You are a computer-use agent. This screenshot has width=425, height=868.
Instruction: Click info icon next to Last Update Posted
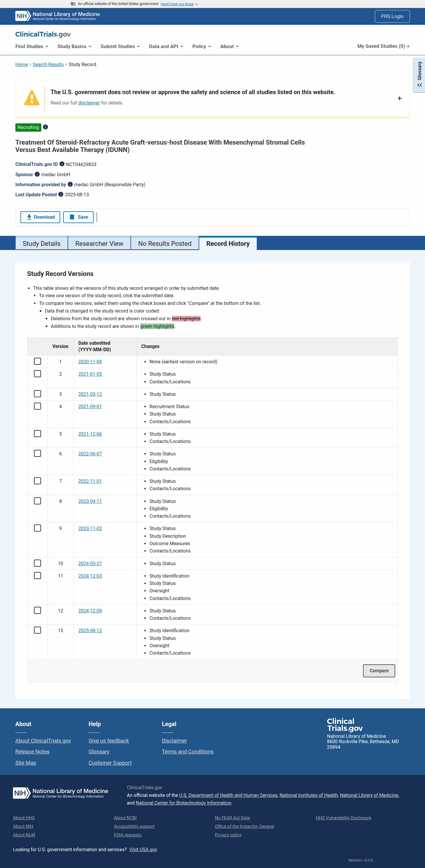[x=61, y=194]
